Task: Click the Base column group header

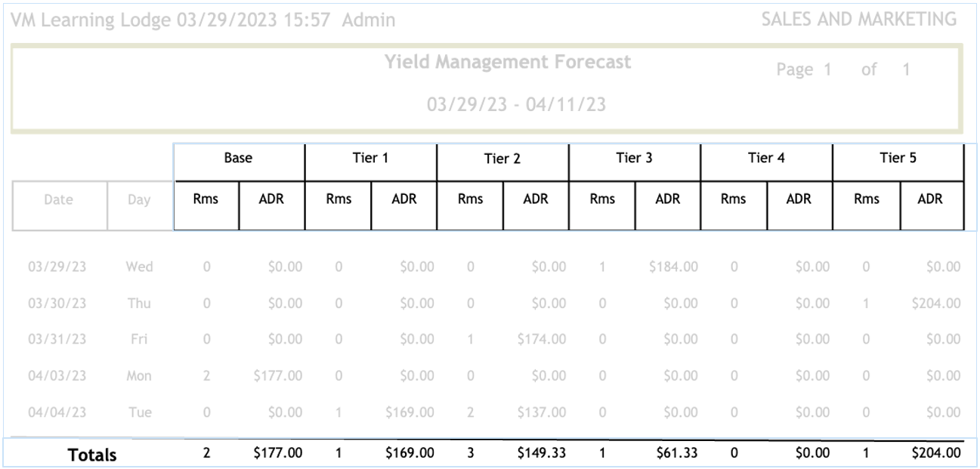Action: [238, 159]
